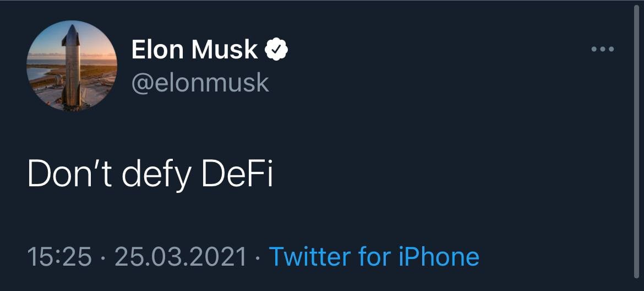
Task: Open the three-dot more options menu
Action: click(x=602, y=50)
